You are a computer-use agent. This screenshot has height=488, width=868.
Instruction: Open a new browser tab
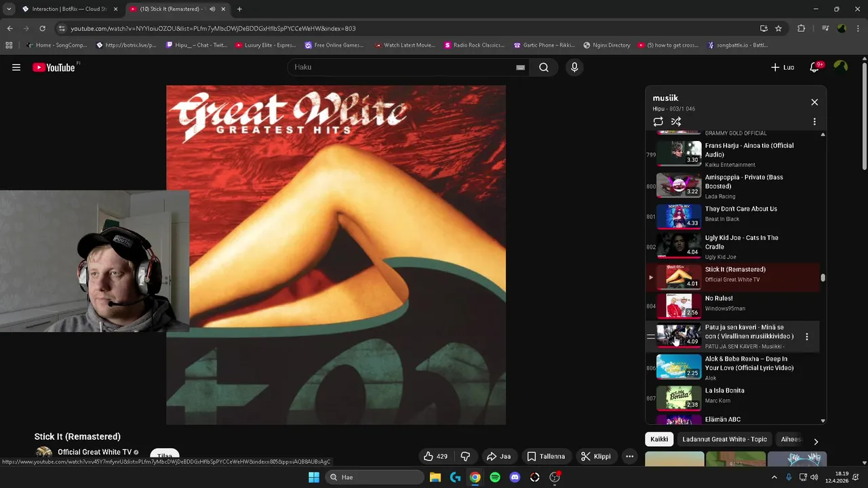[x=239, y=9]
